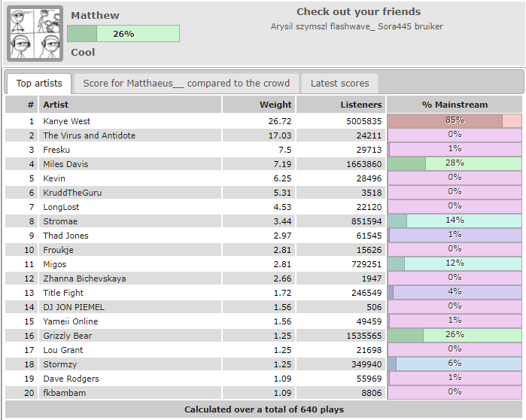
Task: Click DJ JON PIEMEL listener count 506
Action: 374,307
